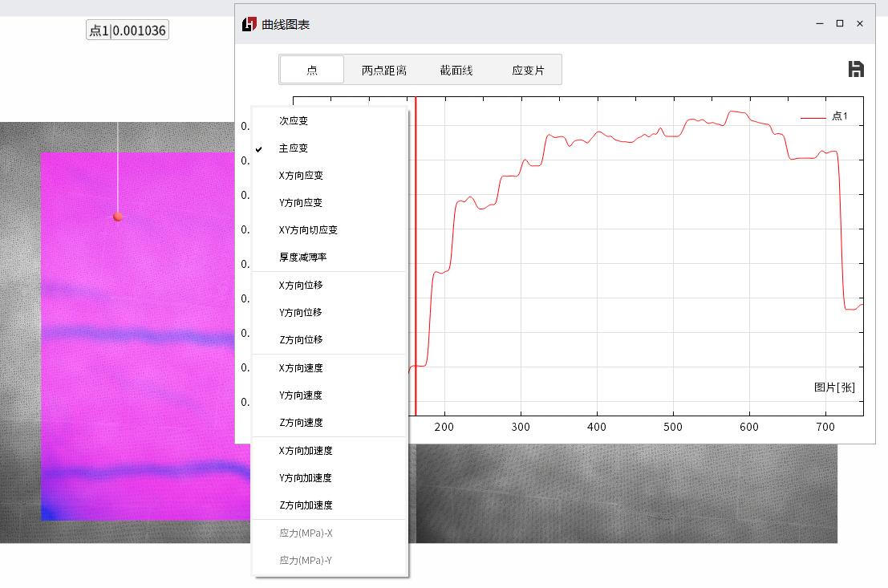Select the 点 tab
888x588 pixels.
click(x=312, y=71)
